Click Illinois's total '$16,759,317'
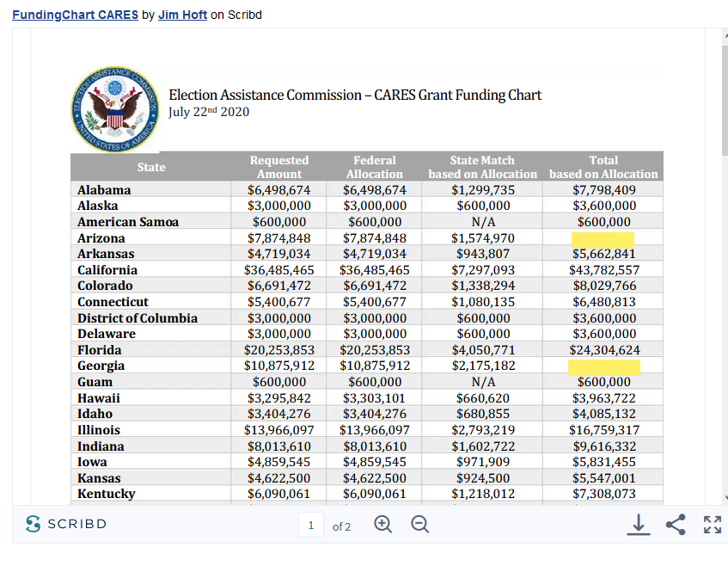This screenshot has width=728, height=566. tap(604, 430)
